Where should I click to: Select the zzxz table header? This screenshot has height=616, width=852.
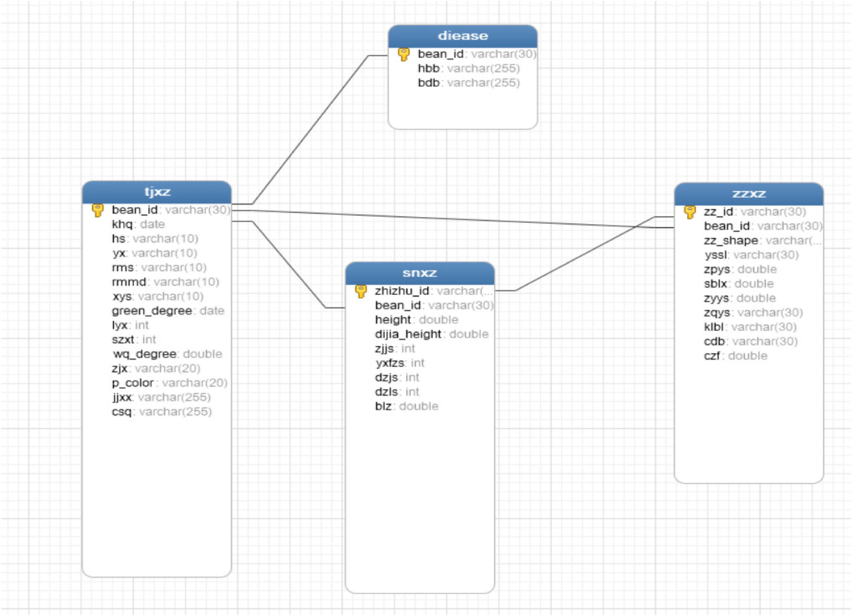(x=749, y=194)
